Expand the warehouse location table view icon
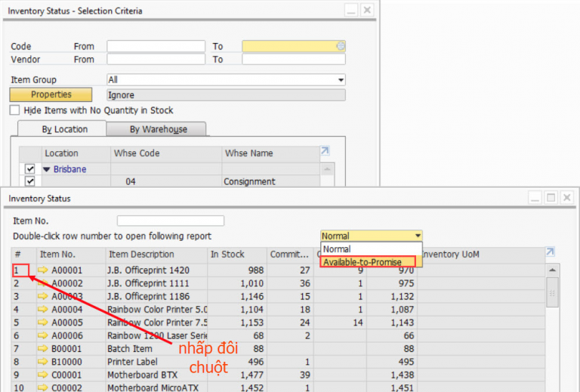This screenshot has width=580, height=392. click(x=325, y=151)
